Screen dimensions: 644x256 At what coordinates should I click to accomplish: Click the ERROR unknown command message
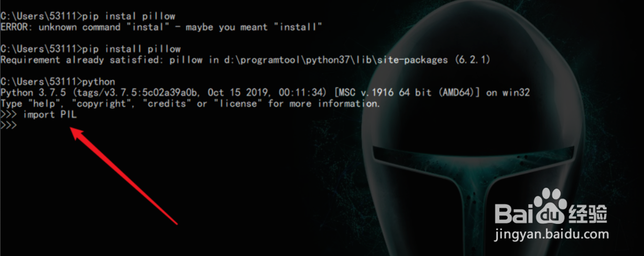161,27
